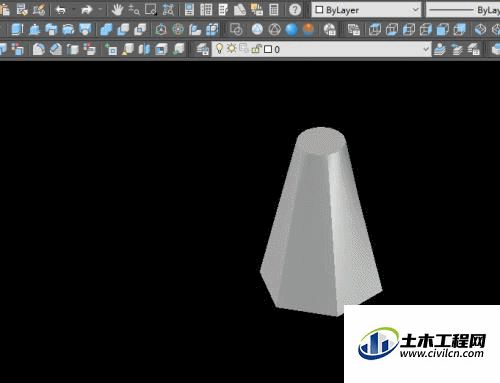Click the Redo arrow icon

[x=87, y=10]
